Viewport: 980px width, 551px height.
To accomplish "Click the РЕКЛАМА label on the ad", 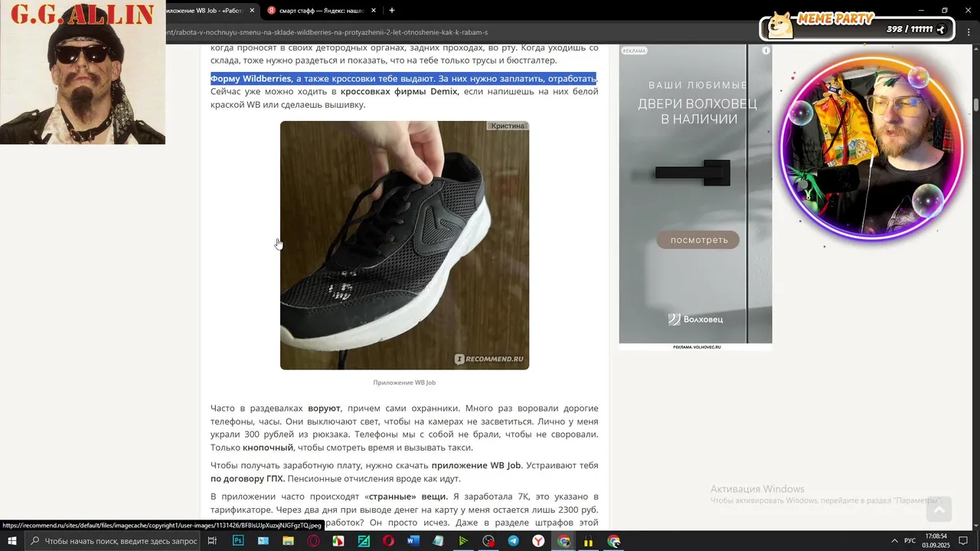I will (x=634, y=51).
